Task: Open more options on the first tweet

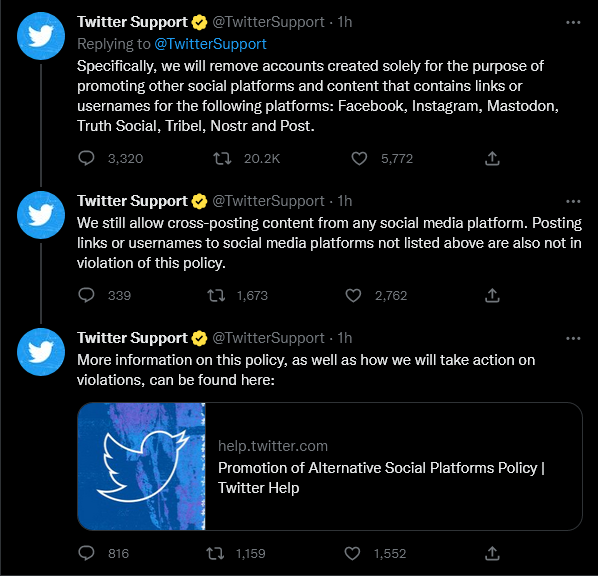Action: coord(573,23)
